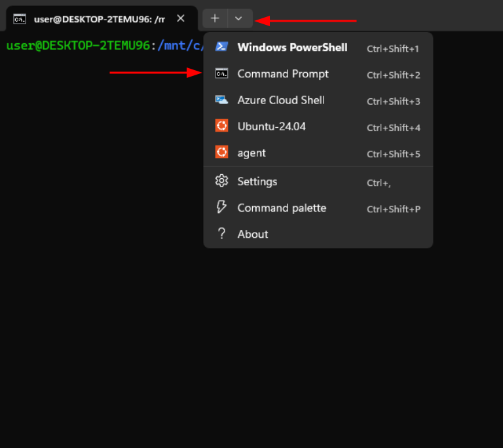Open Command Prompt profile

coord(318,74)
